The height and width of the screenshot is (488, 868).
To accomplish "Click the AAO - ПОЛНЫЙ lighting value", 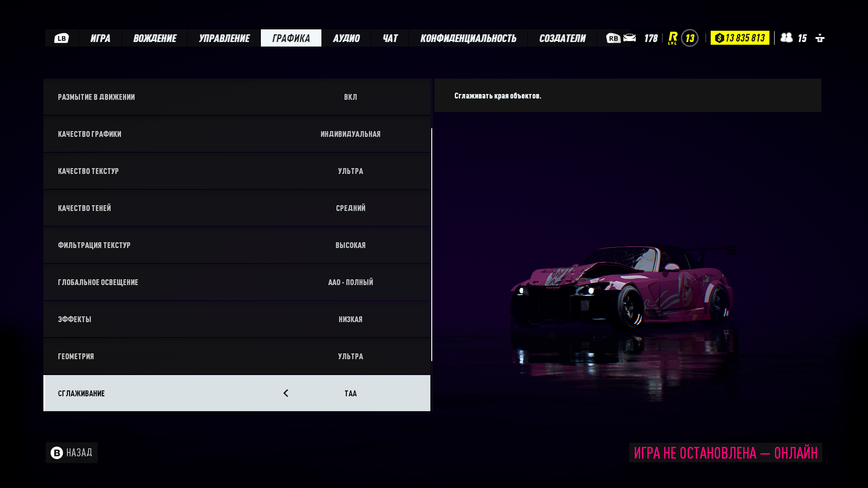I will (350, 282).
